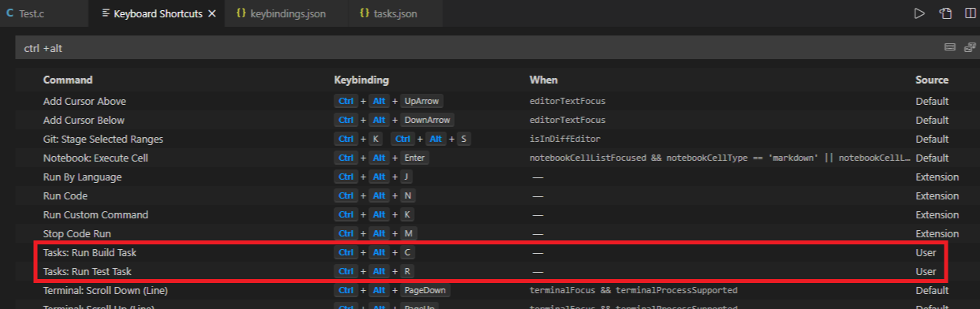Select the Stop Code Run command
Viewport: 980px width, 309px height.
tap(77, 233)
